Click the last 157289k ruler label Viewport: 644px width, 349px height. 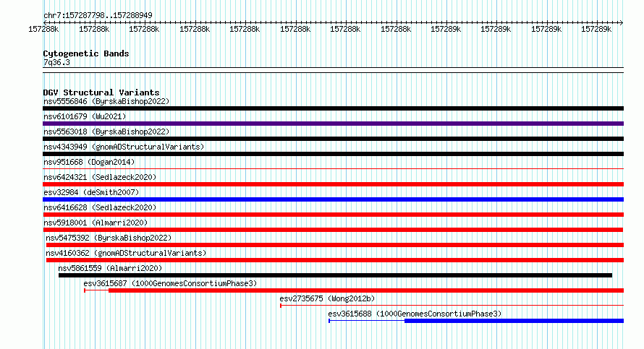tap(596, 30)
